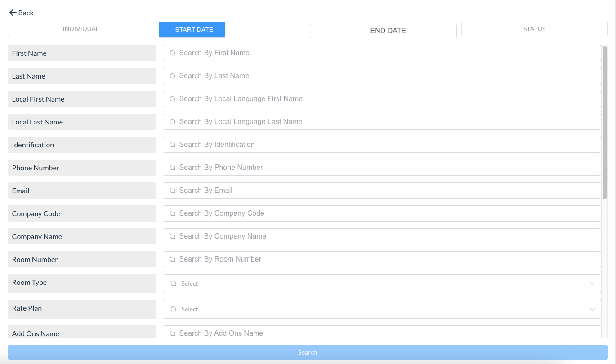Click the vertical scrollbar on the form
This screenshot has height=364, width=616.
(x=605, y=121)
